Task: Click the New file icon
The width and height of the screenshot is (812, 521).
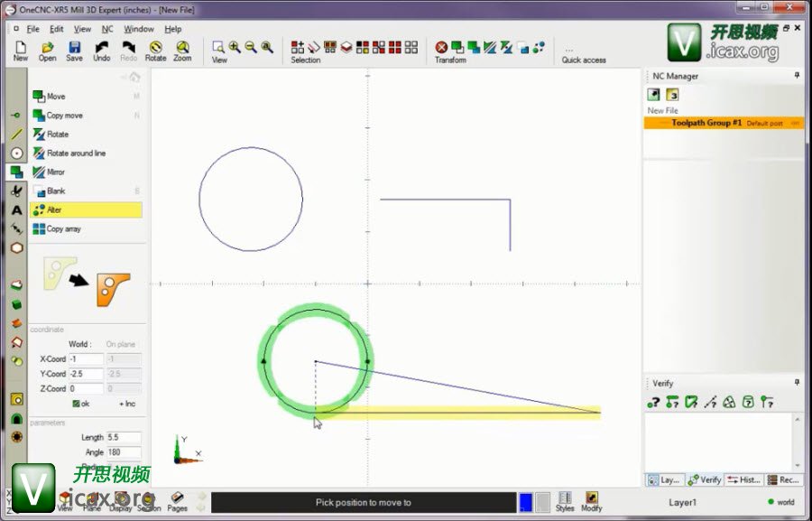Action: coord(20,49)
